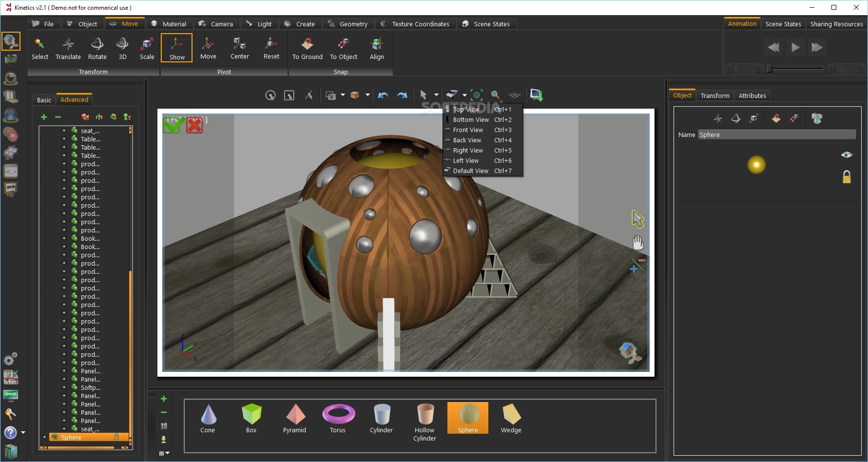Select the yellow arrow pointer tool in viewport

pyautogui.click(x=637, y=219)
